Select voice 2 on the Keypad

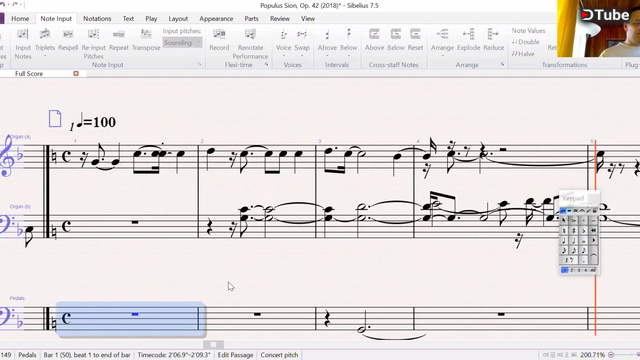pos(572,270)
